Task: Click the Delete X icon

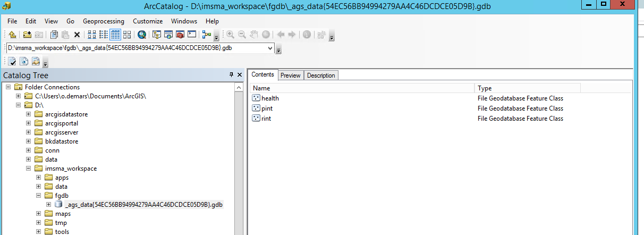Action: pos(77,35)
